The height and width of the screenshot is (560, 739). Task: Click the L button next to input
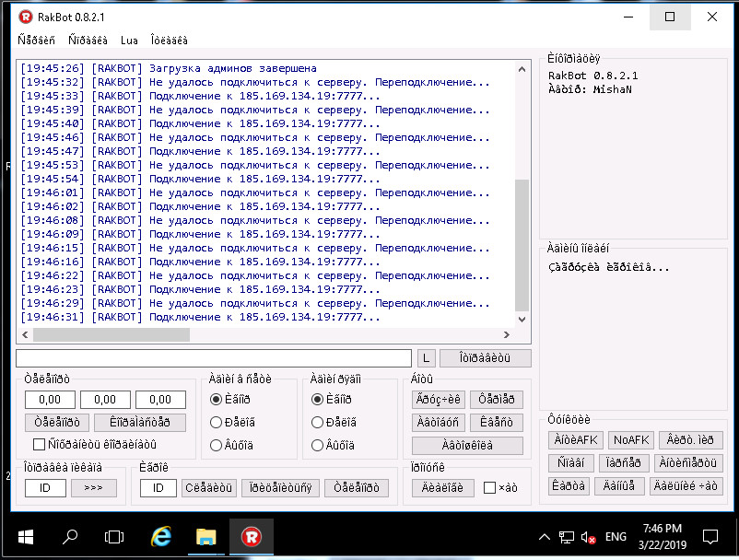(426, 358)
